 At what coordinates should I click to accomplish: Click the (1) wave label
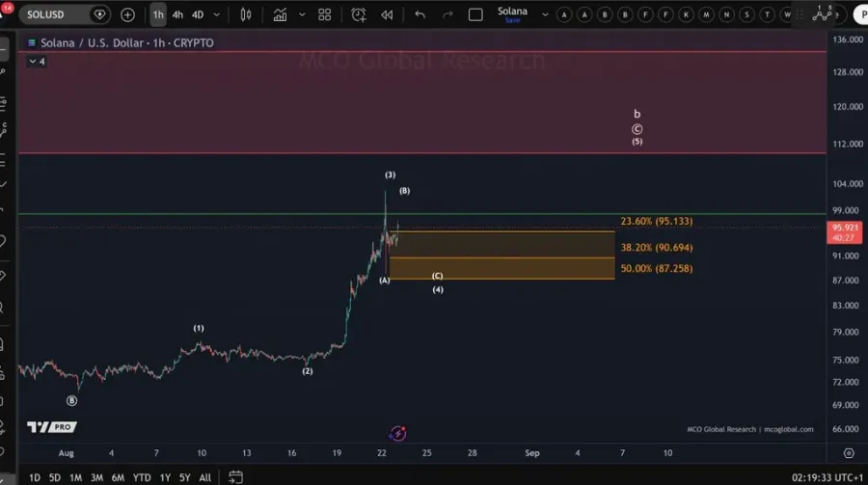pyautogui.click(x=199, y=329)
